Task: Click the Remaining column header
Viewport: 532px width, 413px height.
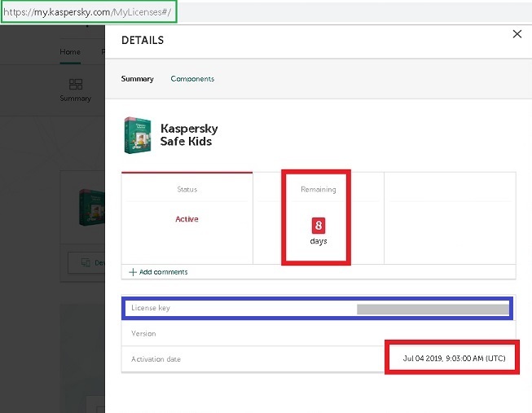Action: 319,189
